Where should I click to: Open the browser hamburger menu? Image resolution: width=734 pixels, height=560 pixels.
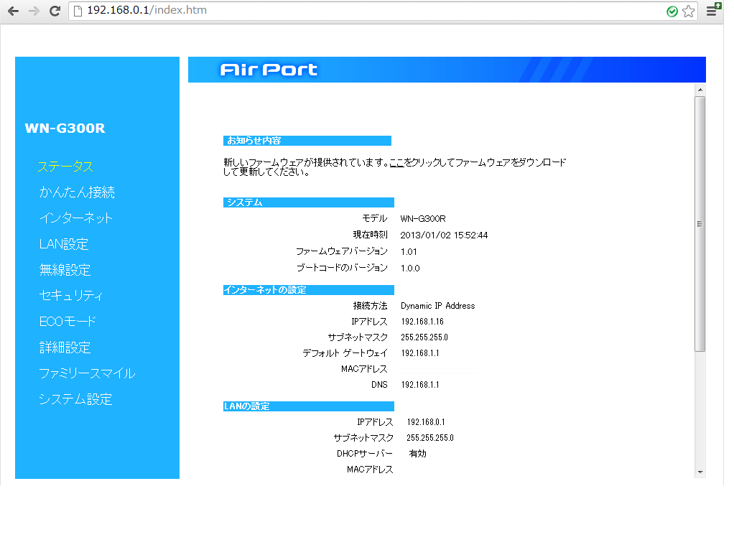(x=712, y=10)
